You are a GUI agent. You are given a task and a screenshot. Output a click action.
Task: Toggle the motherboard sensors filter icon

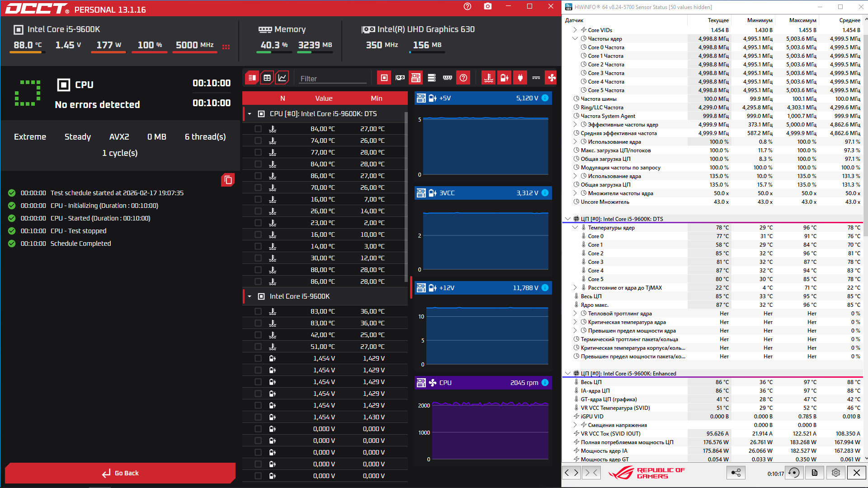pos(415,78)
